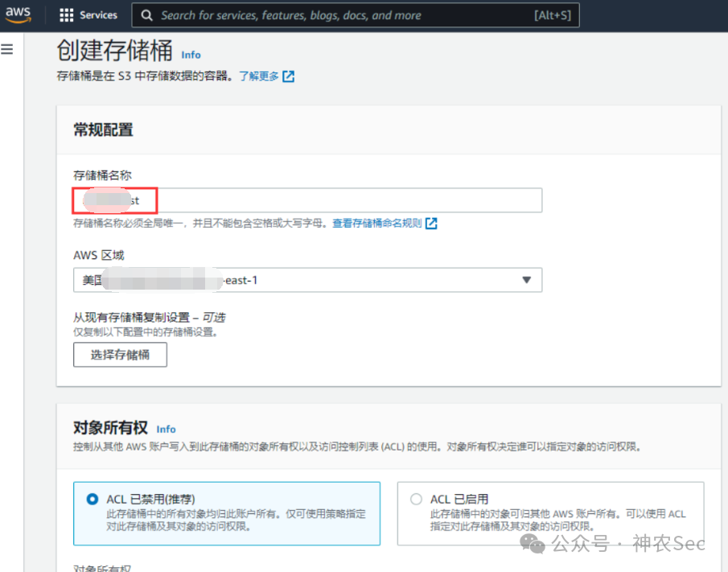Screen dimensions: 728x572
Task: Click the 从现有存储桶复制设置 label
Action: pyautogui.click(x=149, y=318)
